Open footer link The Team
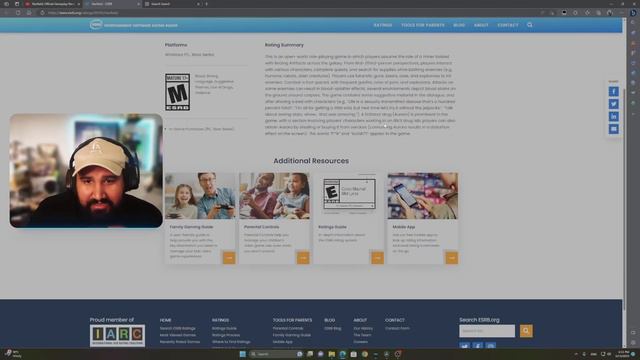The width and height of the screenshot is (640, 360). 362,335
